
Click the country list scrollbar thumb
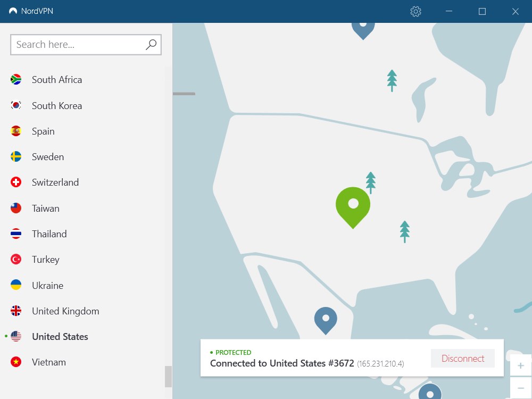pyautogui.click(x=168, y=377)
